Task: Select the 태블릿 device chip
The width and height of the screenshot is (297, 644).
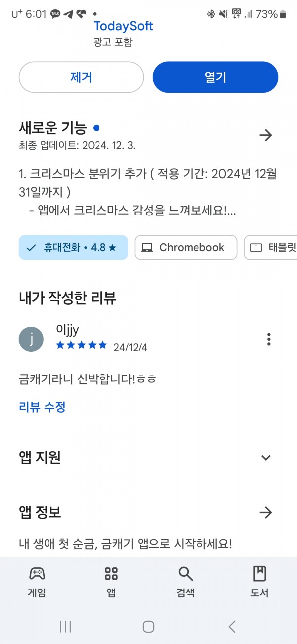Action: 271,247
